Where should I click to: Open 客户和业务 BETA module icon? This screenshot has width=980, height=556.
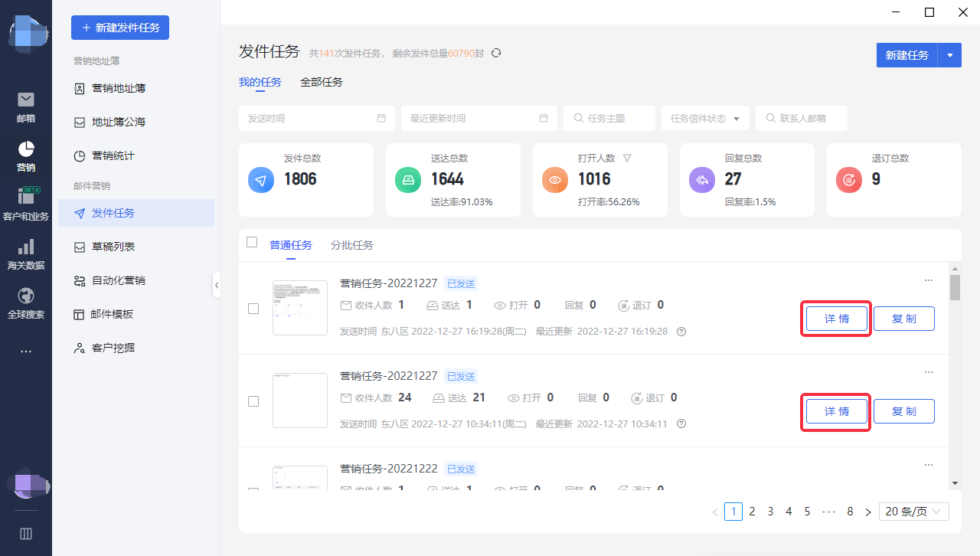[x=26, y=196]
